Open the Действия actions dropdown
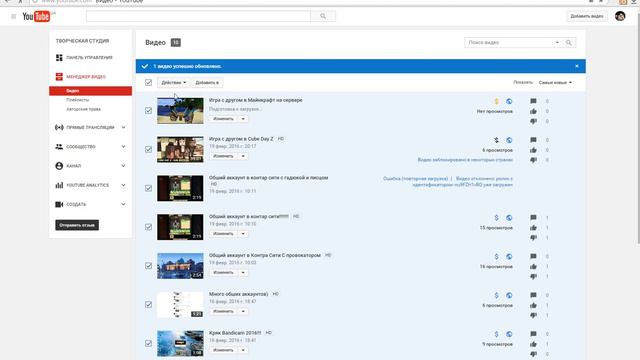Image resolution: width=640 pixels, height=360 pixels. pyautogui.click(x=173, y=82)
